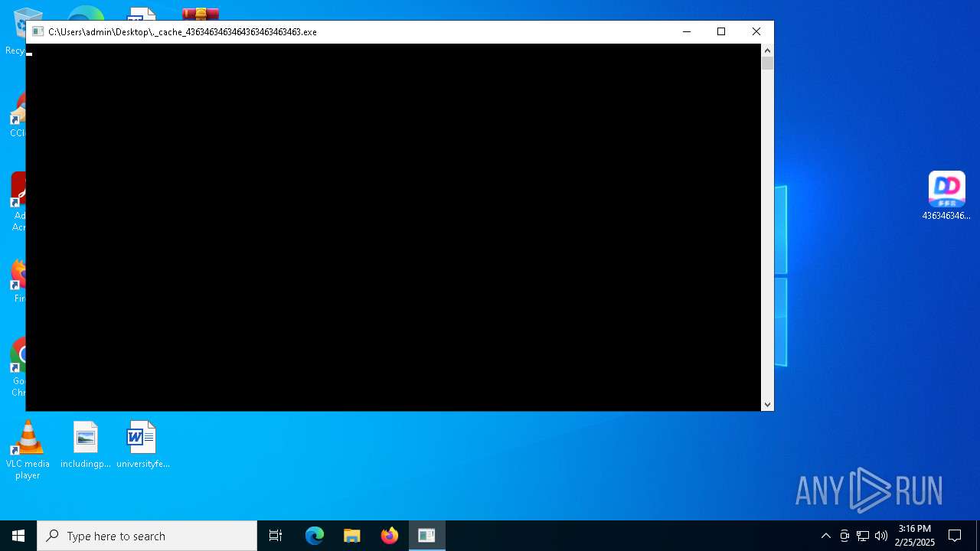Open File Explorer from the taskbar
Image resolution: width=980 pixels, height=551 pixels.
352,536
